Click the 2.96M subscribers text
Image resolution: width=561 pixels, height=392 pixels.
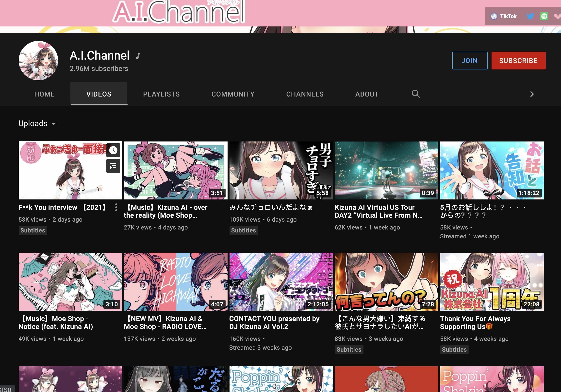pos(99,69)
